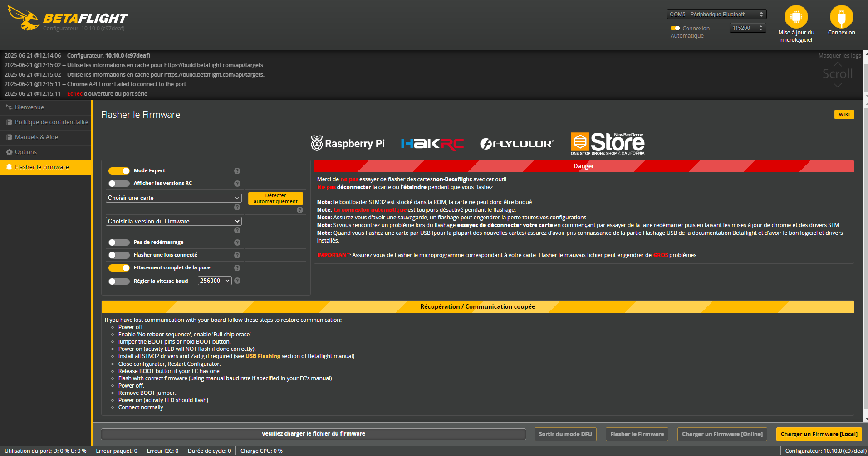The height and width of the screenshot is (456, 868).
Task: Expand Choisir la version du Firmware list
Action: click(173, 222)
